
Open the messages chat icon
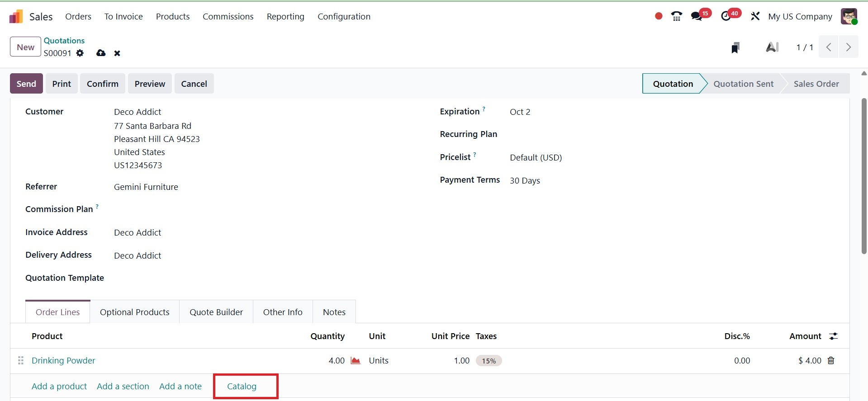click(697, 17)
